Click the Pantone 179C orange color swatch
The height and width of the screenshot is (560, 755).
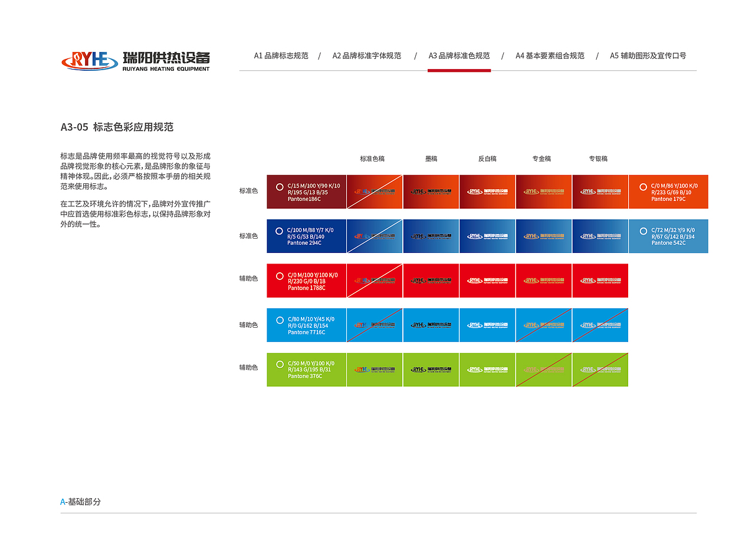[x=668, y=192]
